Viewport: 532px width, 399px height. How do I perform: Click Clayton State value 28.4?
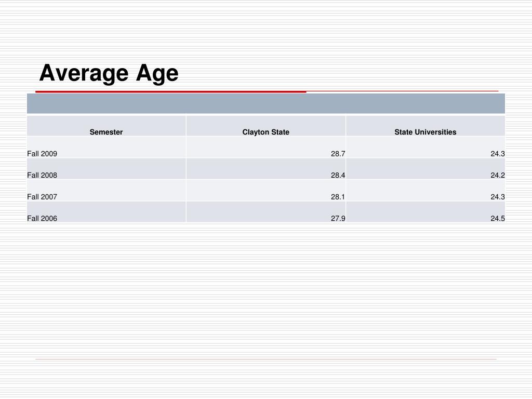point(338,176)
